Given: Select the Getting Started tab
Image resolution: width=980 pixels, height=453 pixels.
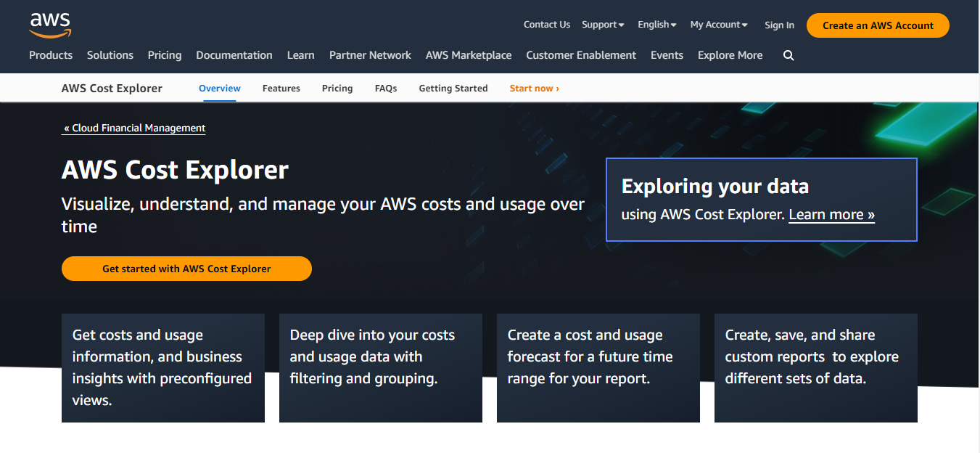Looking at the screenshot, I should [453, 88].
